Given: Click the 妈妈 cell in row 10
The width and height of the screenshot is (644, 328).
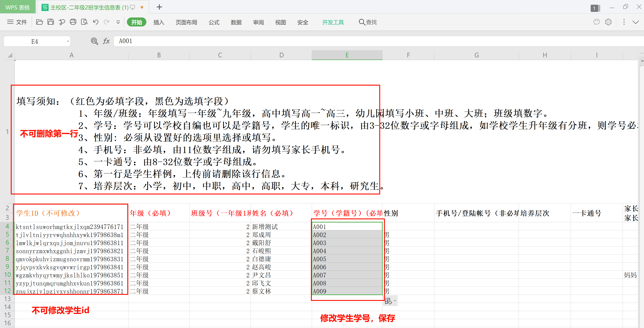Looking at the screenshot, I should pos(631,275).
